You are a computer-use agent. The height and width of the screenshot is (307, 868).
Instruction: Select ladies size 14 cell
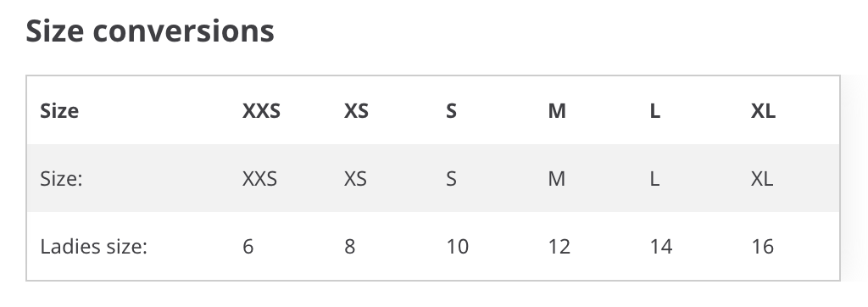[661, 247]
